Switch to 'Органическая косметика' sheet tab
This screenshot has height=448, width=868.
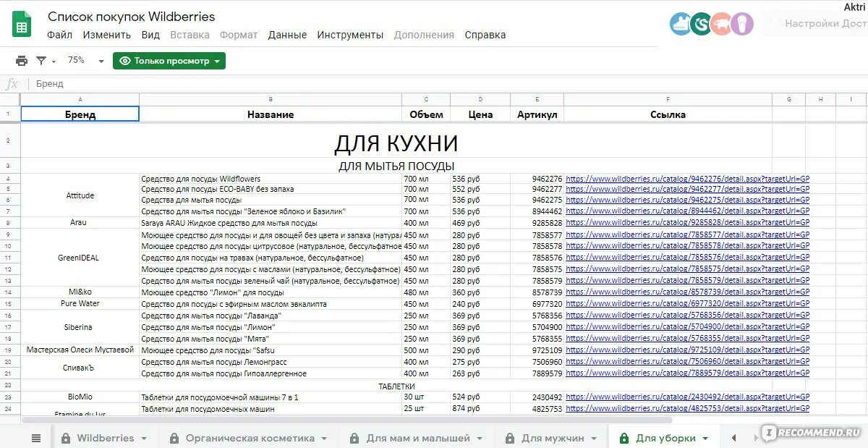pyautogui.click(x=250, y=438)
